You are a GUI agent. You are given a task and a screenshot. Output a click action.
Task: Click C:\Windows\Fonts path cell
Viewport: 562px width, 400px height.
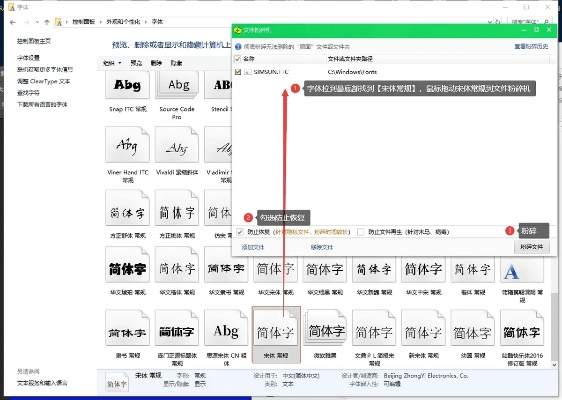352,72
